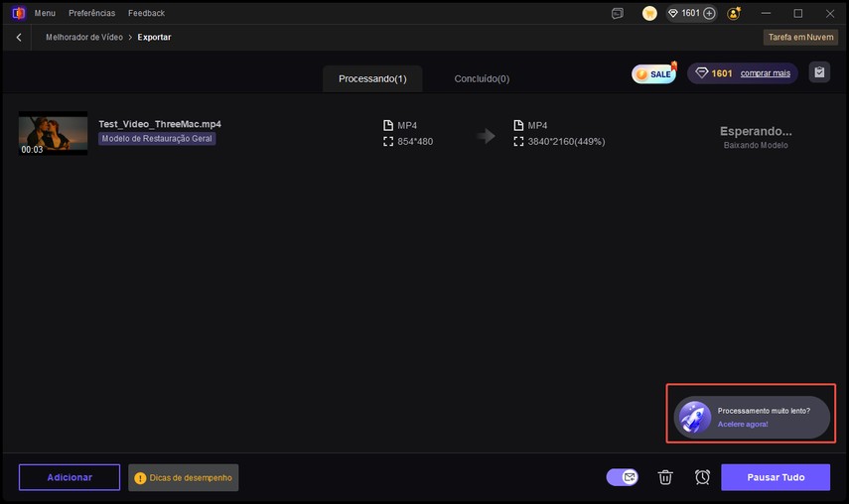This screenshot has height=504, width=849.
Task: Click the task list clipboard icon
Action: point(819,72)
